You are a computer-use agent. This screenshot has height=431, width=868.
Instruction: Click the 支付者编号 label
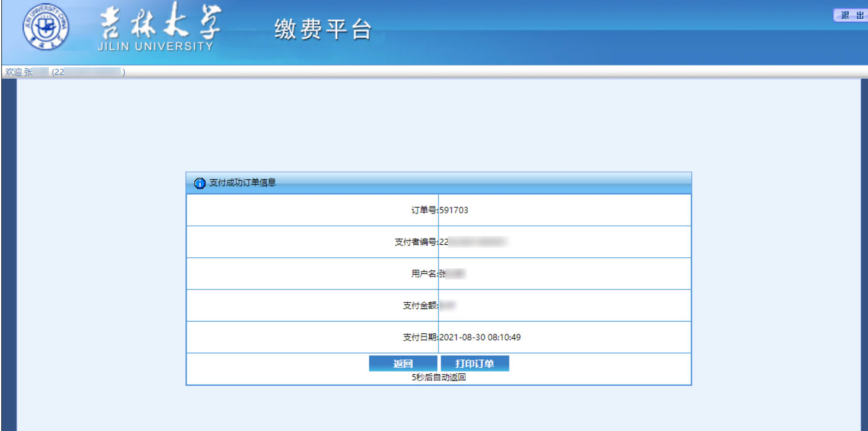point(416,242)
